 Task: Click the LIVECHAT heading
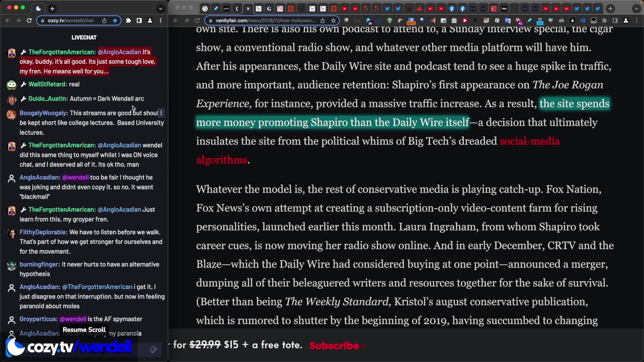(x=84, y=38)
